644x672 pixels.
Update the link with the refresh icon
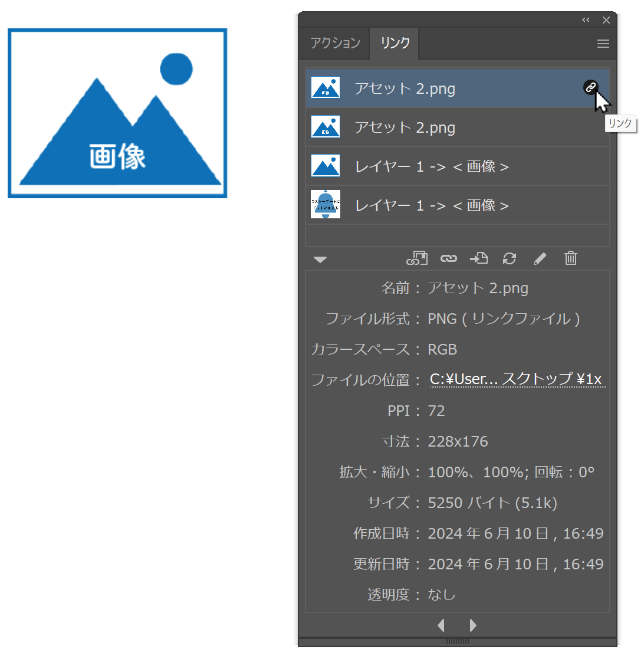tap(509, 258)
